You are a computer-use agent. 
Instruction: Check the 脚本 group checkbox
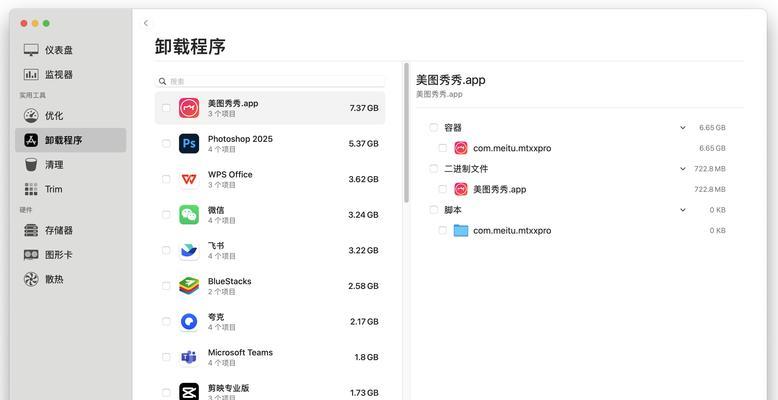434,210
